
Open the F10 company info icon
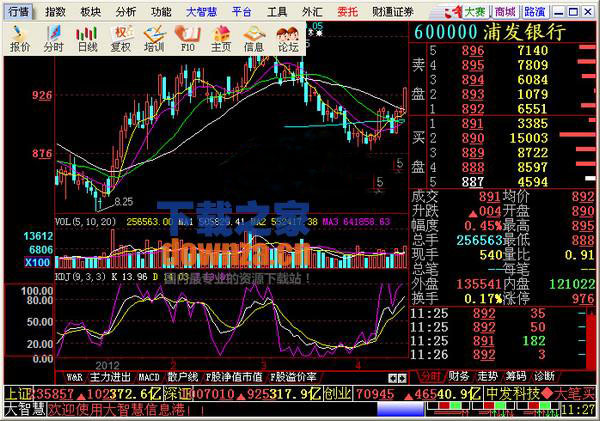[188, 39]
